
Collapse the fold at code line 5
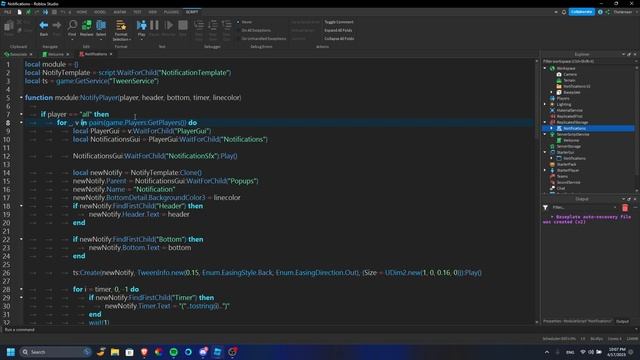click(21, 98)
